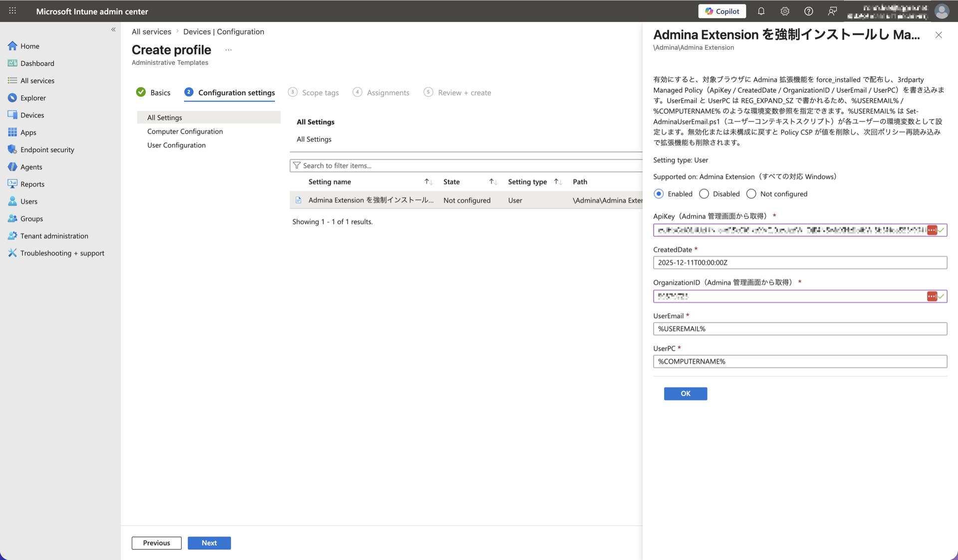Open the feedback icon in header
Screen dimensions: 958x560
click(x=832, y=11)
